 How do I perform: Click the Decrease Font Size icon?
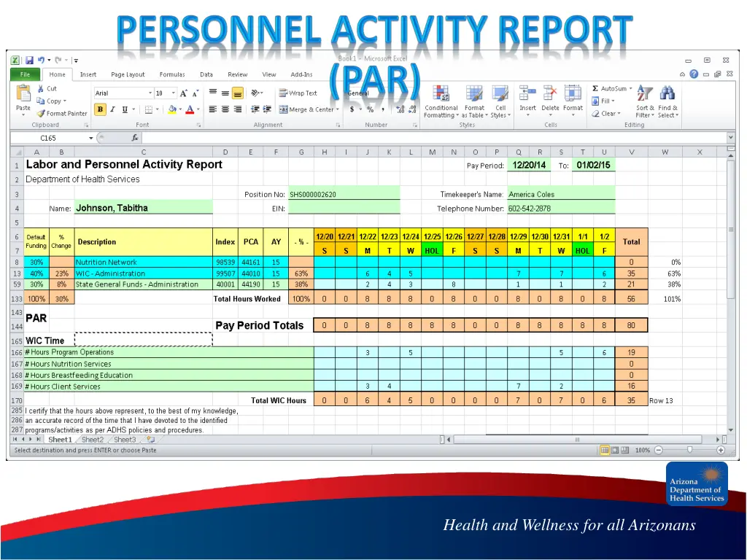[x=195, y=93]
